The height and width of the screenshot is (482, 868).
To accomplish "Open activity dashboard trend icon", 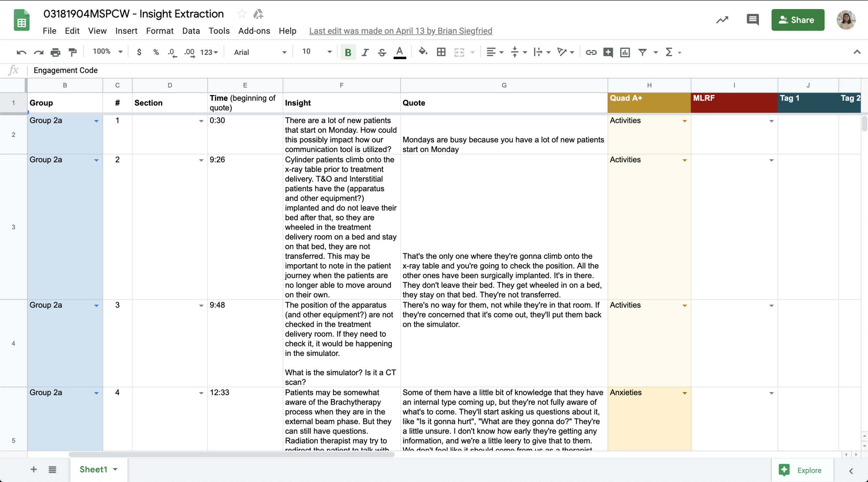I will [722, 20].
